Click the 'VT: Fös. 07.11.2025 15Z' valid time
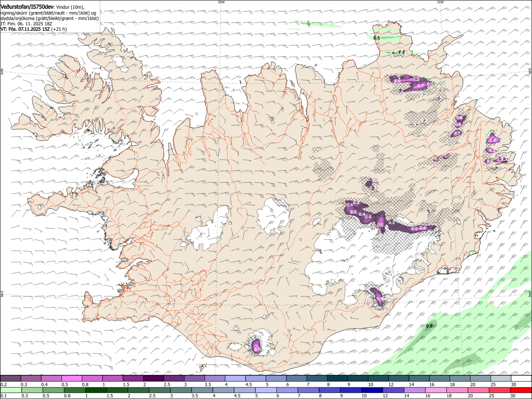The width and height of the screenshot is (532, 399). (25, 30)
